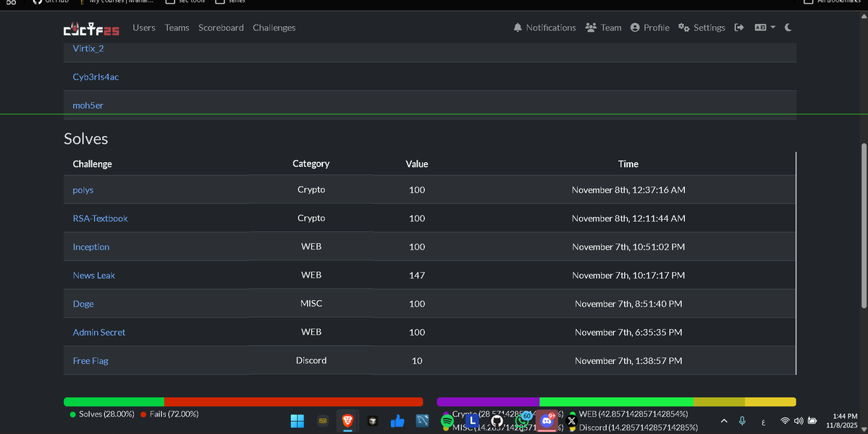
Task: Open the Users page
Action: pos(144,27)
